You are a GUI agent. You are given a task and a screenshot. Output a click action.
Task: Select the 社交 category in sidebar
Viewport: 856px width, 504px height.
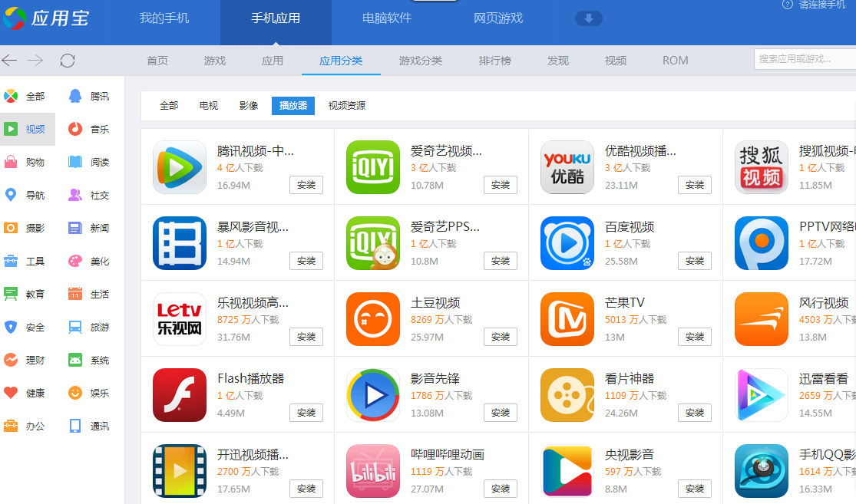click(88, 196)
